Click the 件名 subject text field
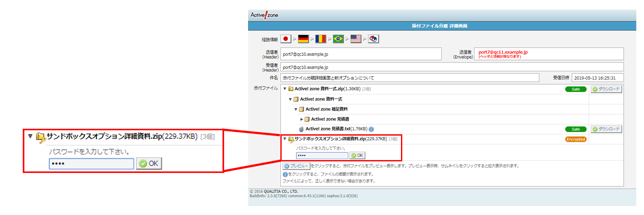The image size is (644, 215). (409, 78)
